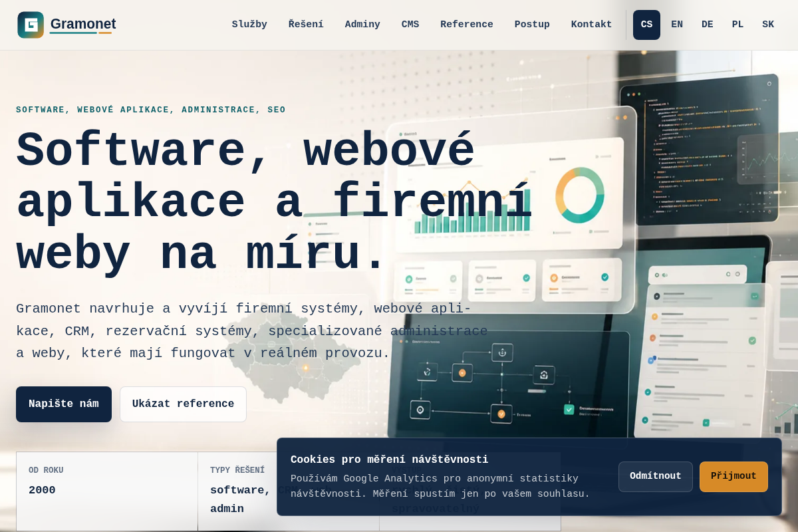Click the paragraph starting "Gramonet navrhuje a vyvíjí"
This screenshot has height=532, width=798.
pos(252,331)
